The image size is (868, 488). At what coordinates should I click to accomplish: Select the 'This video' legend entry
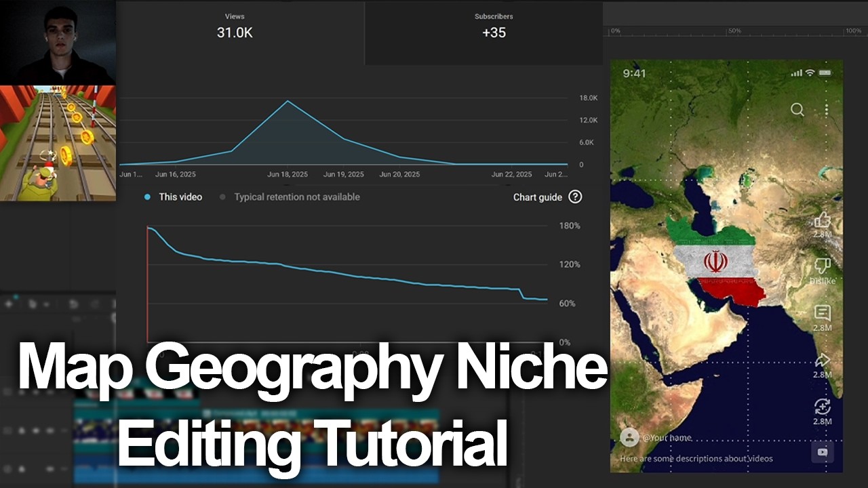173,197
